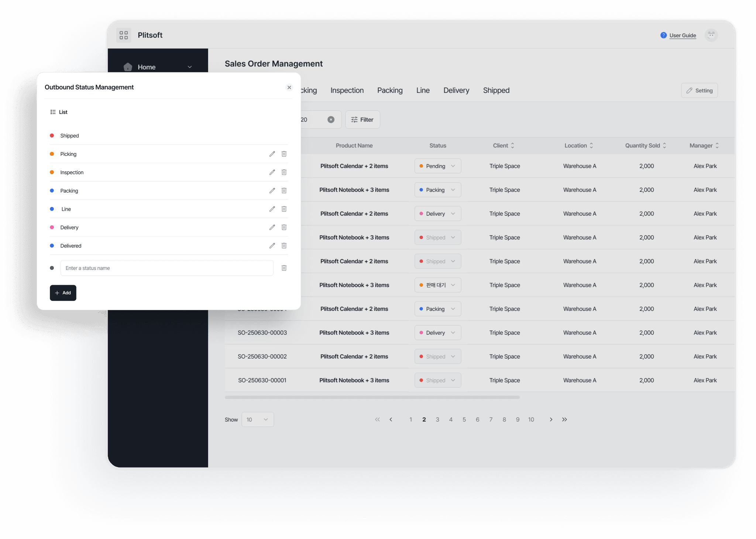Delete the Inspection status with trash icon

(x=284, y=172)
